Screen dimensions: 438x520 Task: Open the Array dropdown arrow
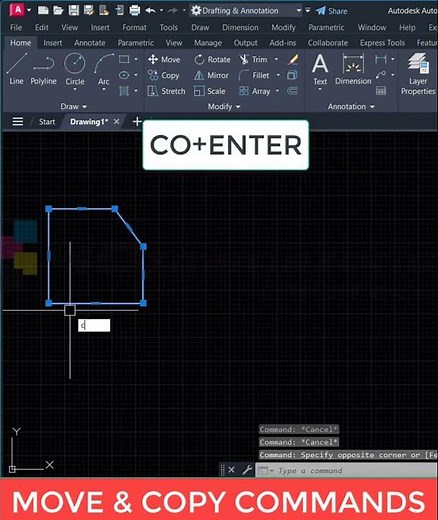[x=277, y=91]
